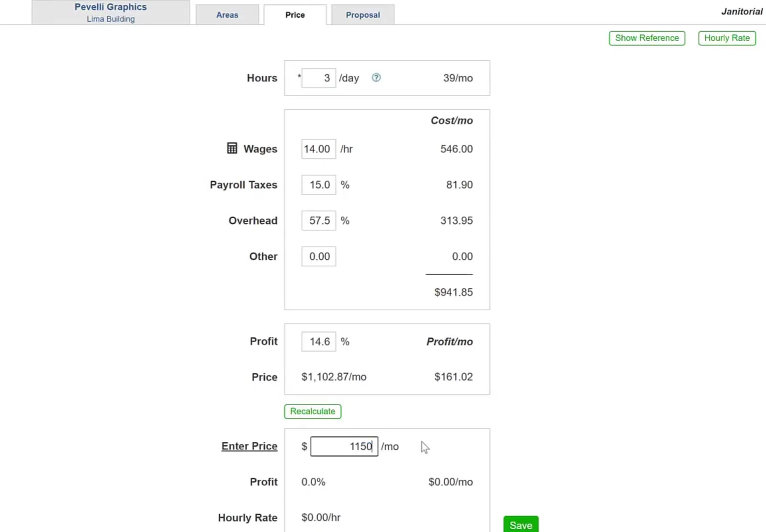Focus the Wages per hour input
Screen dimensions: 766x532
tap(318, 149)
